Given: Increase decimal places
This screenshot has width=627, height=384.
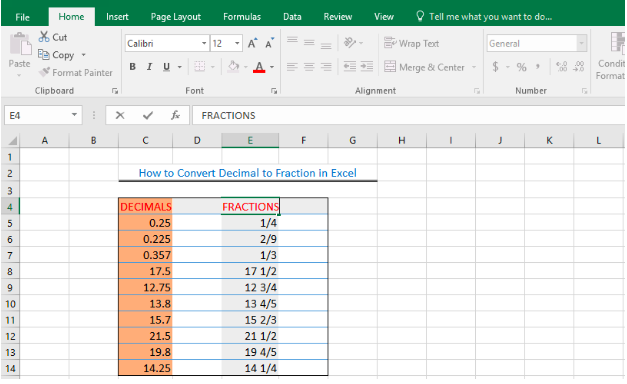Looking at the screenshot, I should pyautogui.click(x=562, y=66).
